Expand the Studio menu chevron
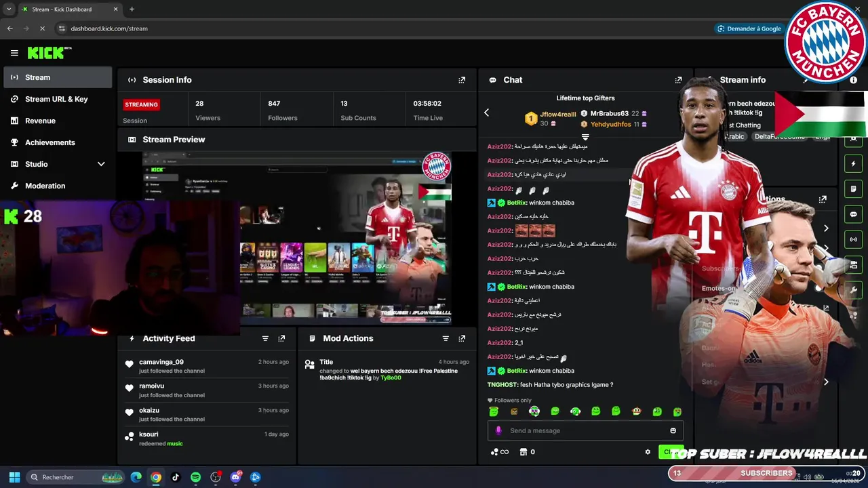Image resolution: width=868 pixels, height=488 pixels. pos(101,164)
